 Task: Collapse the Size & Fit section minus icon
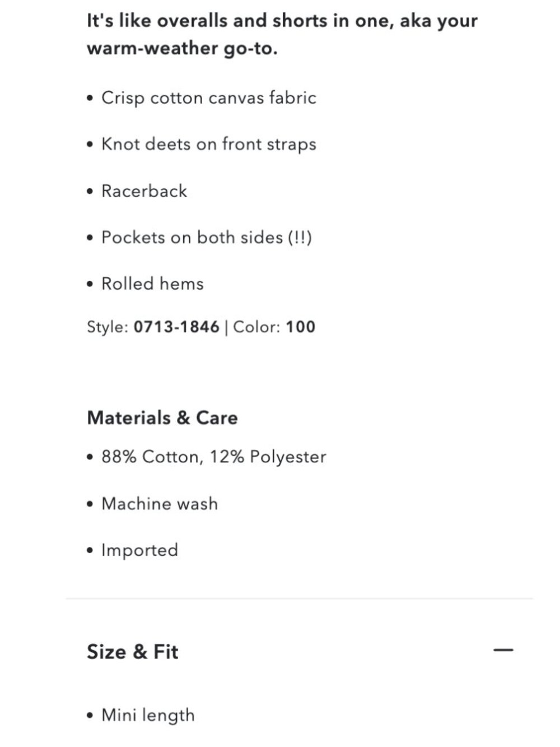(x=503, y=650)
